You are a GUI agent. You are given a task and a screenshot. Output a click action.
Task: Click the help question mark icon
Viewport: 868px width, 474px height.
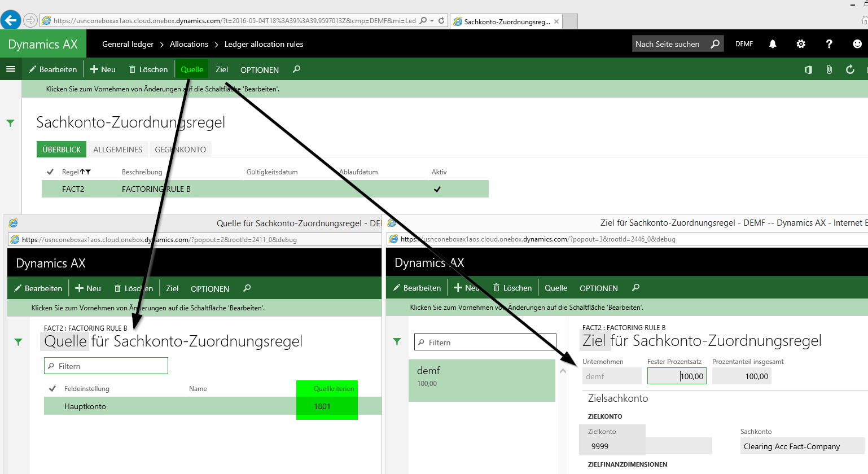[828, 44]
